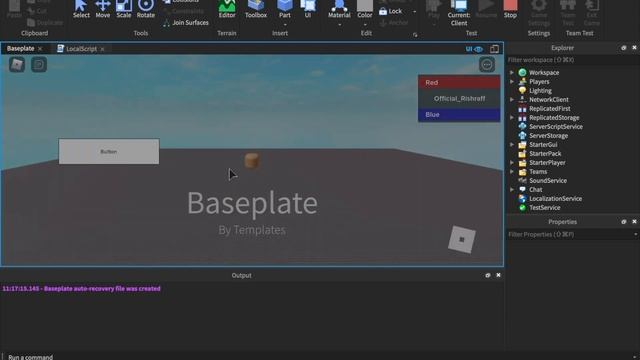The height and width of the screenshot is (360, 640).
Task: Select the orange cylinder part
Action: tap(252, 160)
